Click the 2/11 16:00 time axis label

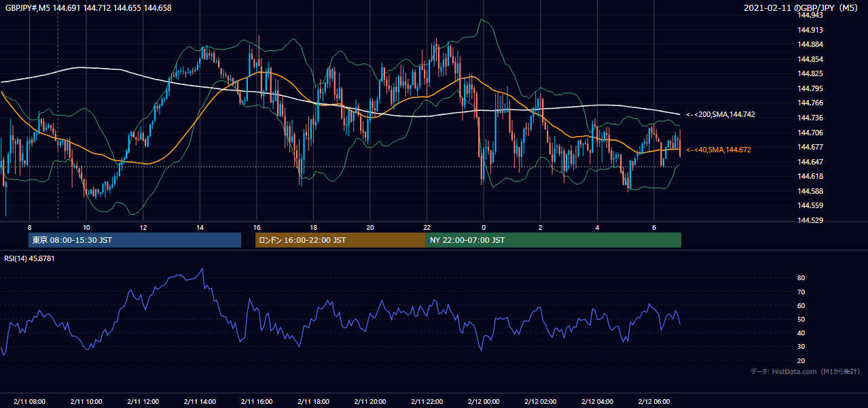[x=256, y=402]
